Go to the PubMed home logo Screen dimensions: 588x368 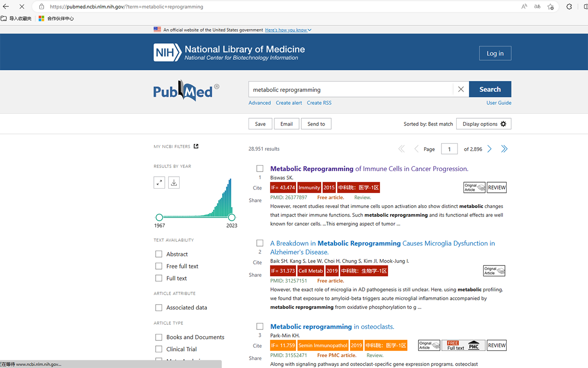tap(186, 91)
